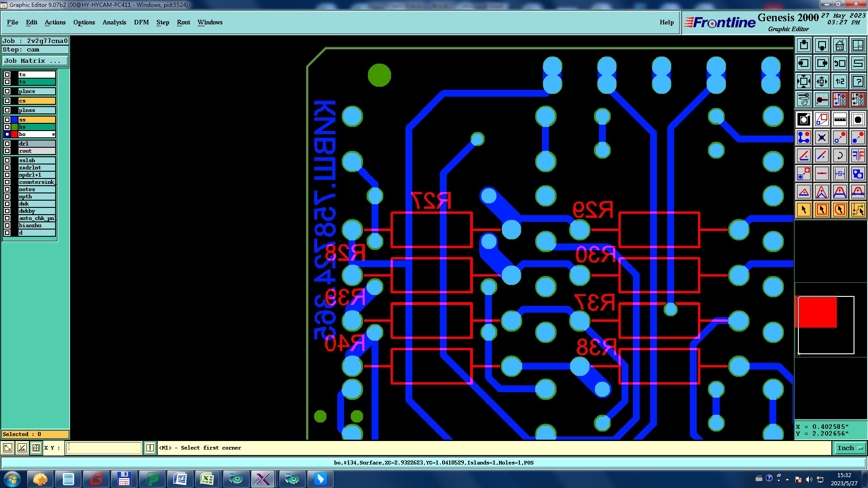Click the X Y coordinate input field
Viewport: 868px width, 488px height.
click(104, 448)
